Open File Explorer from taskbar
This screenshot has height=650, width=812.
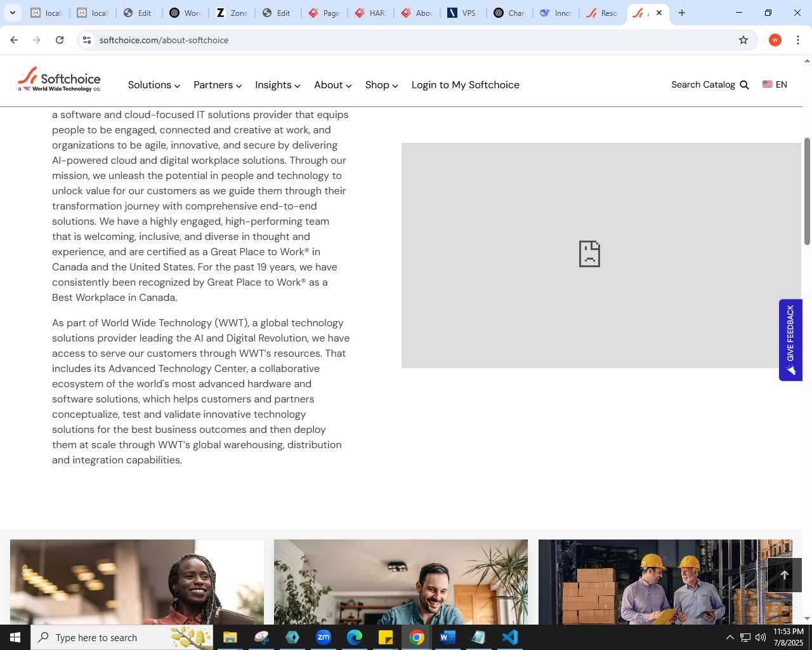click(230, 637)
